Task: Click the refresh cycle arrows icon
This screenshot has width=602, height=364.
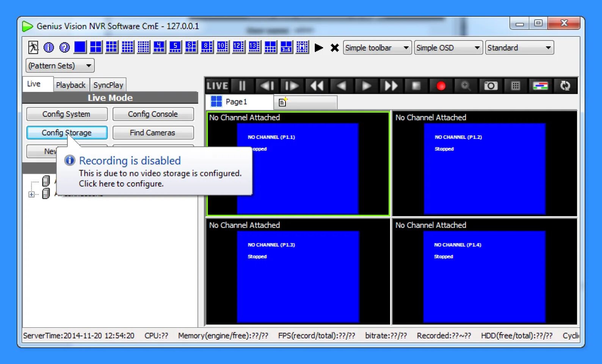Action: [x=565, y=86]
